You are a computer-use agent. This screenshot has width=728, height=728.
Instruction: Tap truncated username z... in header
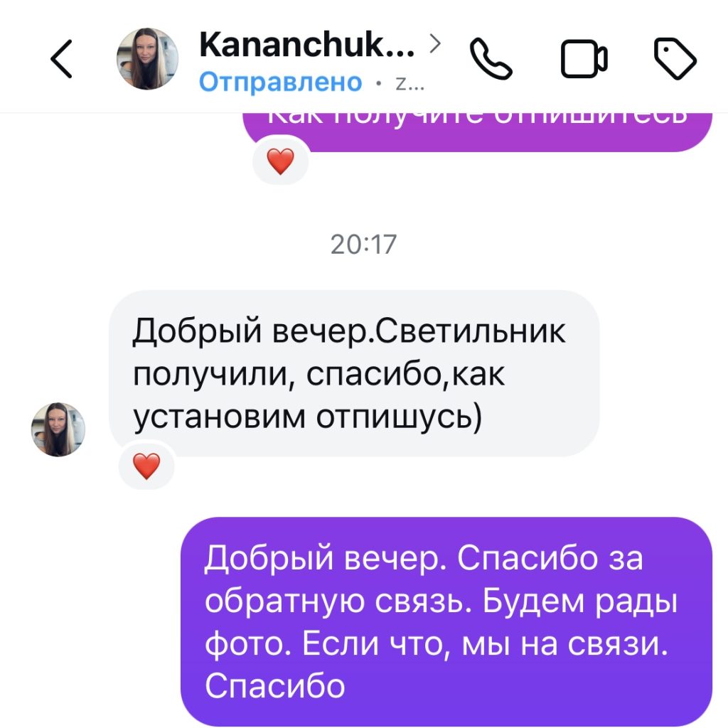409,83
